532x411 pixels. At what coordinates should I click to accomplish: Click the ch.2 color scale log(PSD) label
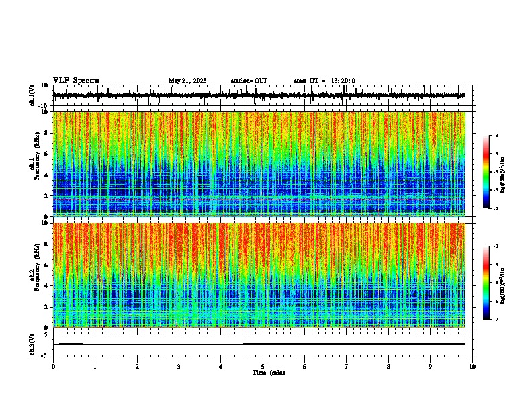pos(502,285)
